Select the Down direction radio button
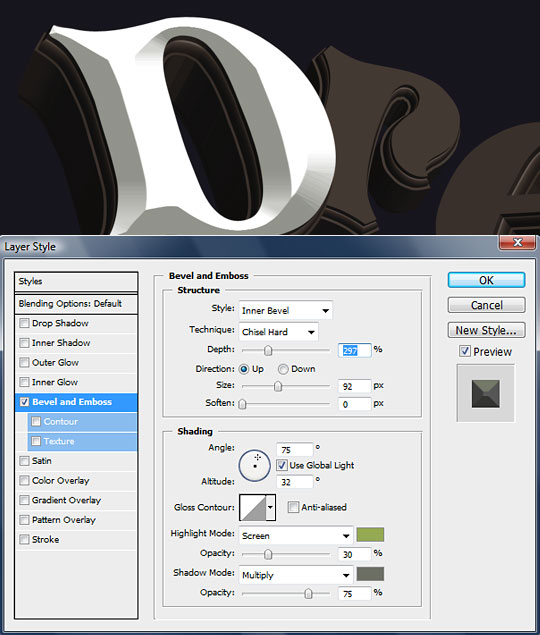Screen dimensions: 540x635 click(x=283, y=369)
